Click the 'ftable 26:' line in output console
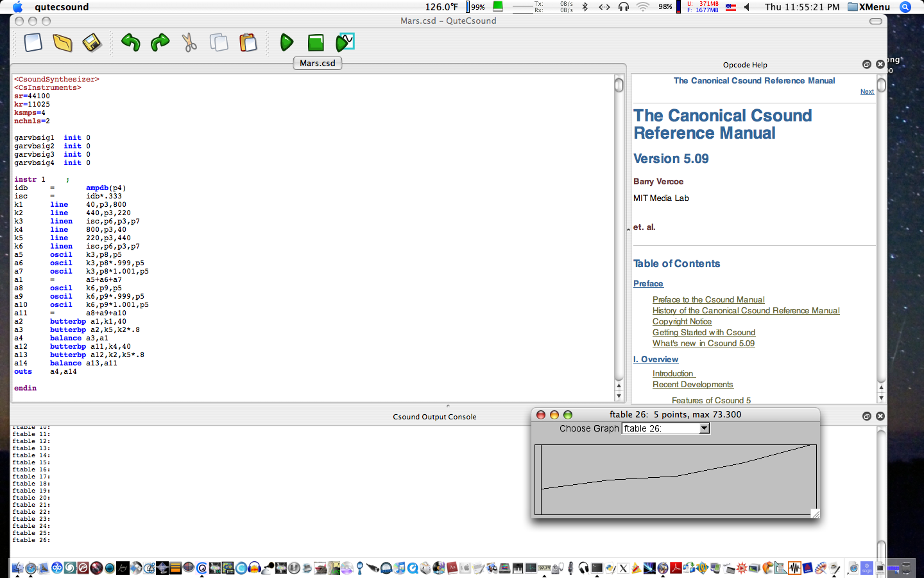Viewport: 924px width, 578px height. [x=31, y=540]
